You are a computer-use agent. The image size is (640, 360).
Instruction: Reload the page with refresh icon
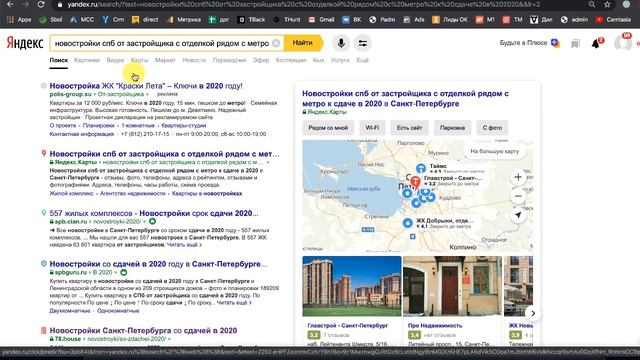(41, 4)
